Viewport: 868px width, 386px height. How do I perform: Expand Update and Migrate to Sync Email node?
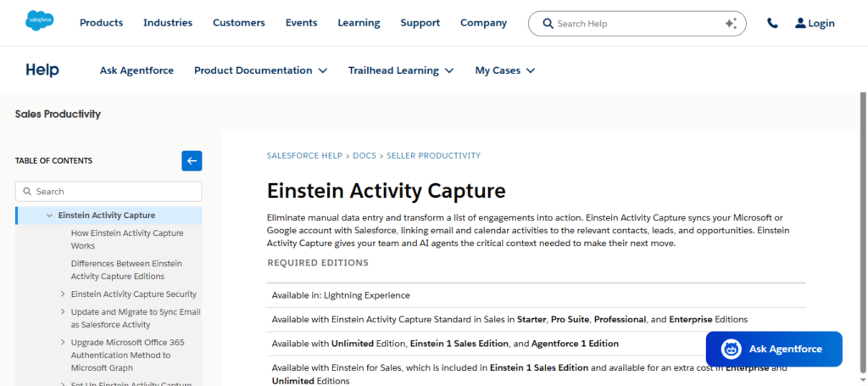coord(63,312)
